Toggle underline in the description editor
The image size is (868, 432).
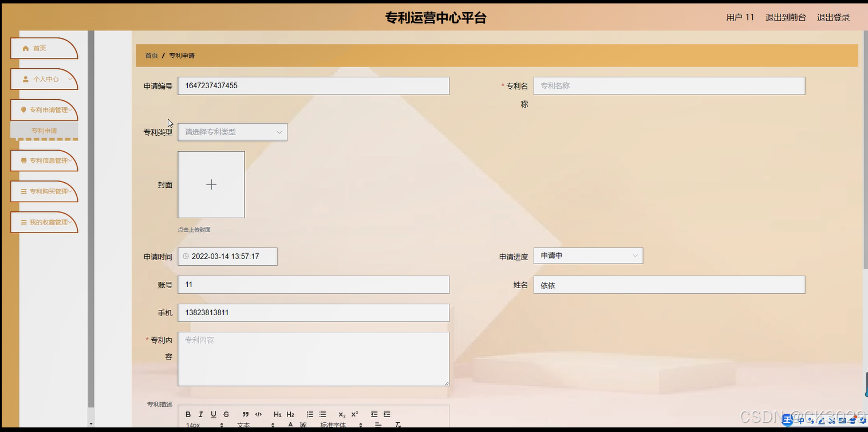(x=214, y=414)
